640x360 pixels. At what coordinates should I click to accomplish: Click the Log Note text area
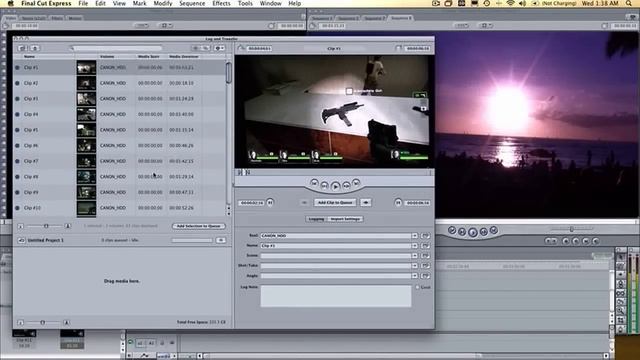(336, 296)
